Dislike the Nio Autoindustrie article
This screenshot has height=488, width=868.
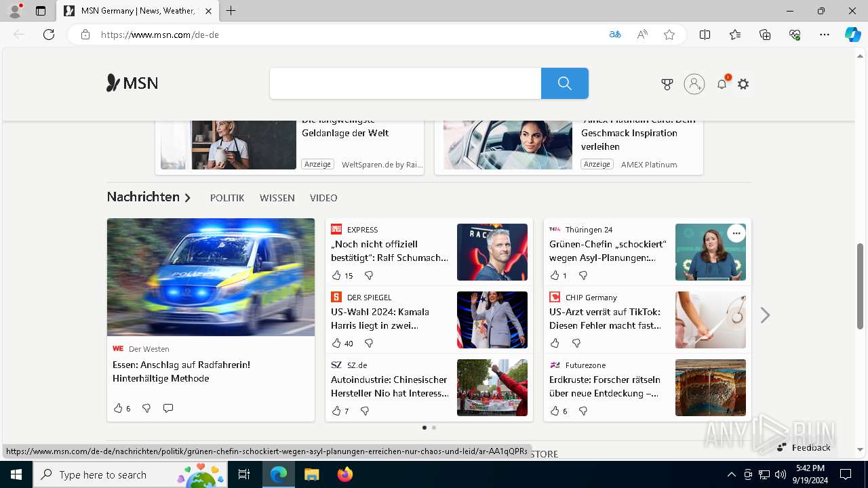click(x=365, y=411)
